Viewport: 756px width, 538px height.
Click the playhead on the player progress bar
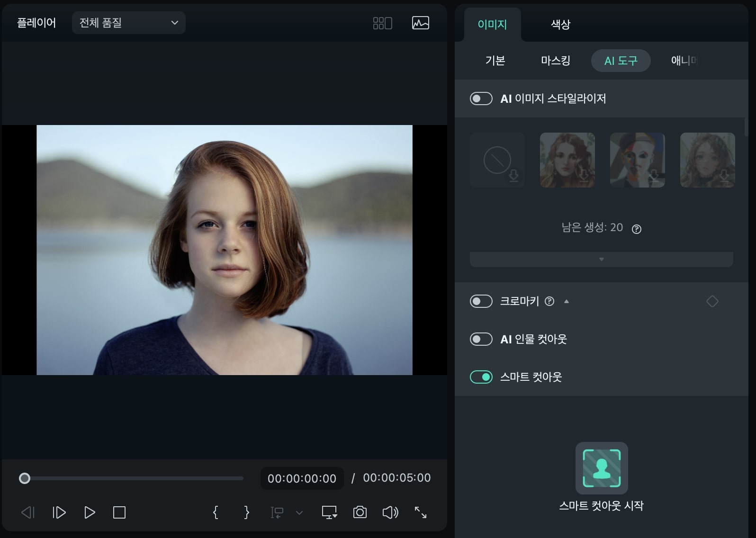pos(25,478)
